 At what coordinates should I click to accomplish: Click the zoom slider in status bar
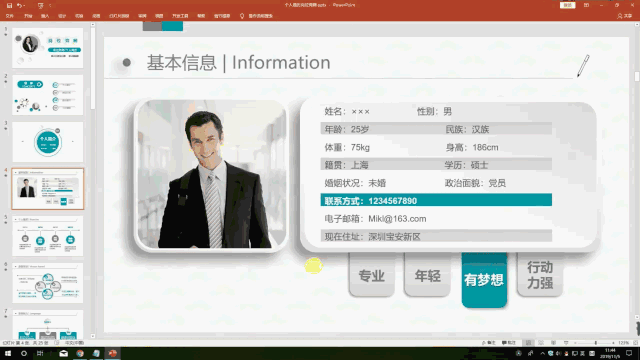594,343
